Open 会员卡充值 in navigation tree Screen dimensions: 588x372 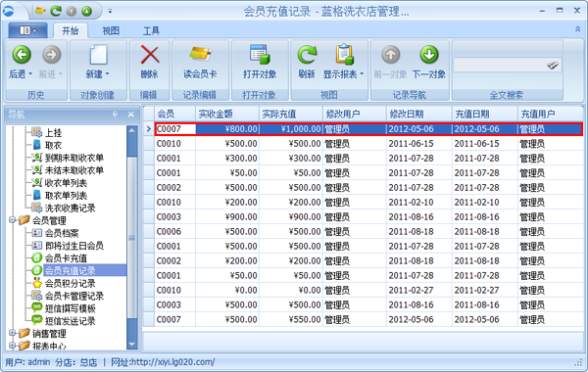[66, 258]
